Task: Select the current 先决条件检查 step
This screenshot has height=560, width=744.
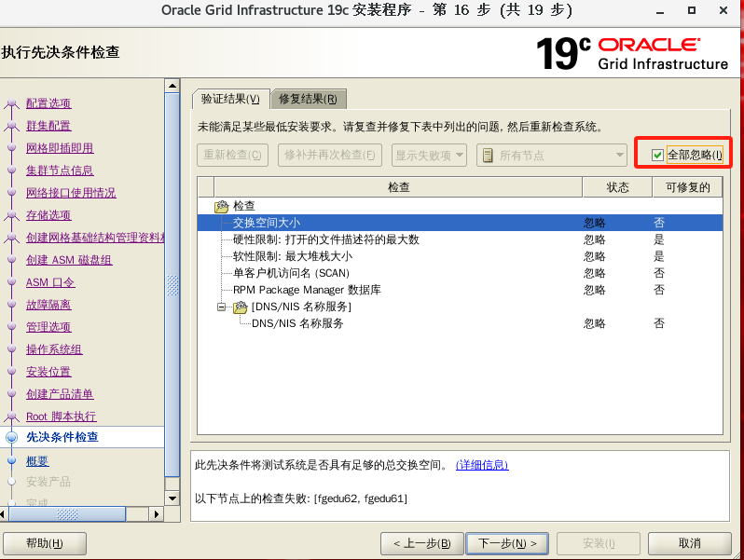Action: [x=62, y=437]
